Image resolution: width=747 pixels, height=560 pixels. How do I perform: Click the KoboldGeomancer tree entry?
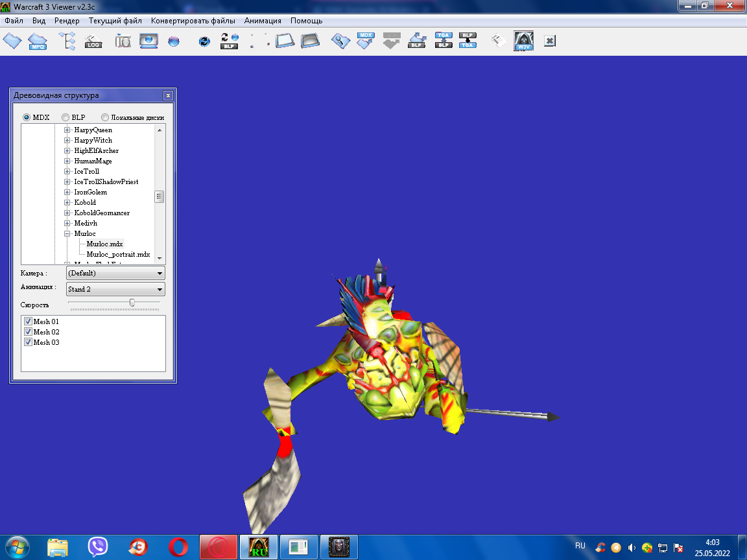102,213
